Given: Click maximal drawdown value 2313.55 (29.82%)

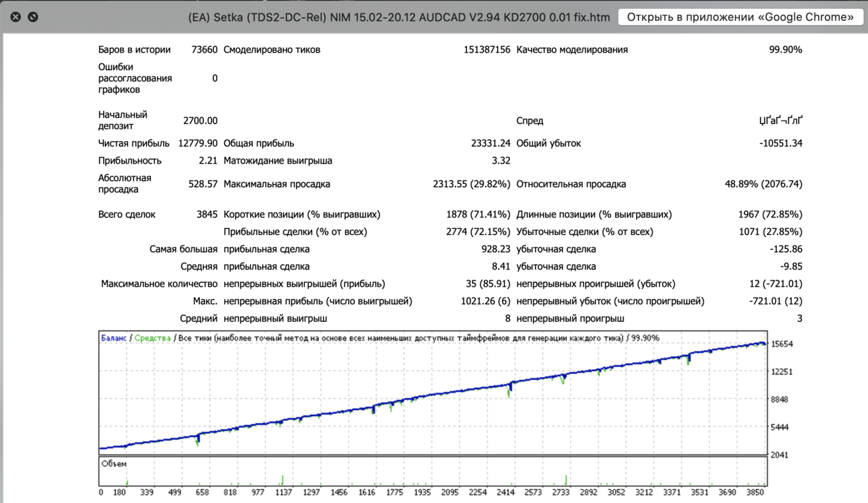Looking at the screenshot, I should point(471,184).
